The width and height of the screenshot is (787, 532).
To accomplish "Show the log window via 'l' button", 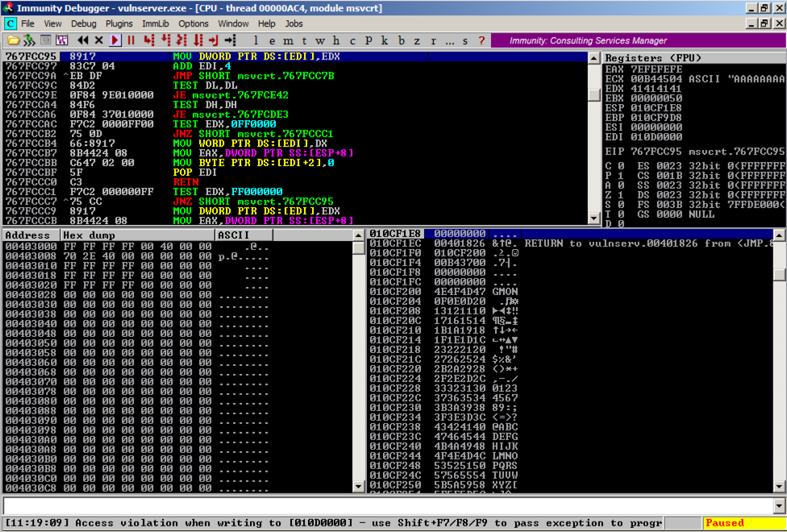I will 256,40.
